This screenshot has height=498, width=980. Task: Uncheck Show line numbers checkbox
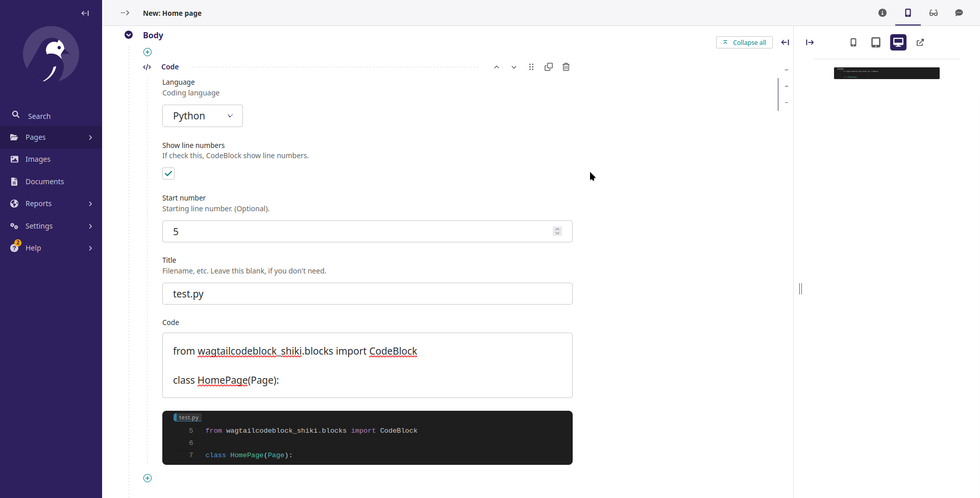(x=168, y=173)
